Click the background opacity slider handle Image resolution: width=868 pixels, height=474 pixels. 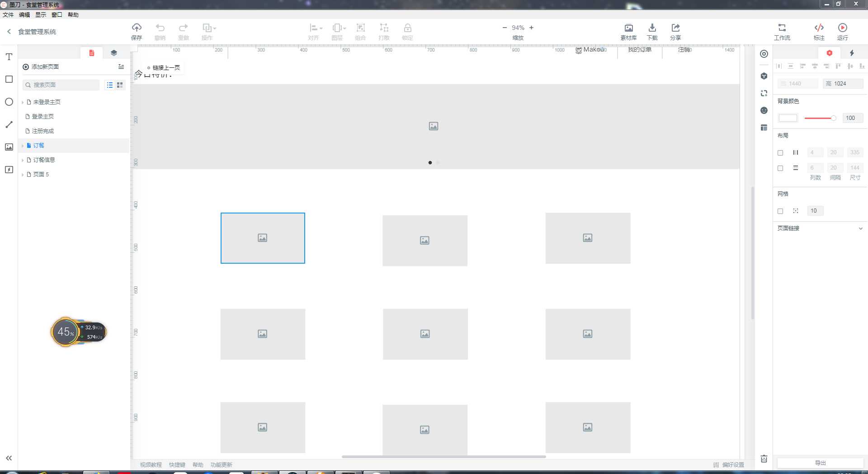[x=834, y=118]
